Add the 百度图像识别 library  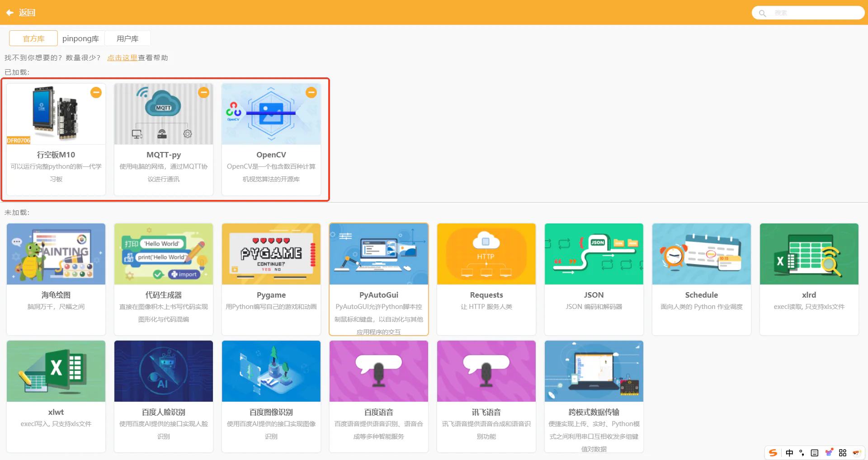pos(271,396)
